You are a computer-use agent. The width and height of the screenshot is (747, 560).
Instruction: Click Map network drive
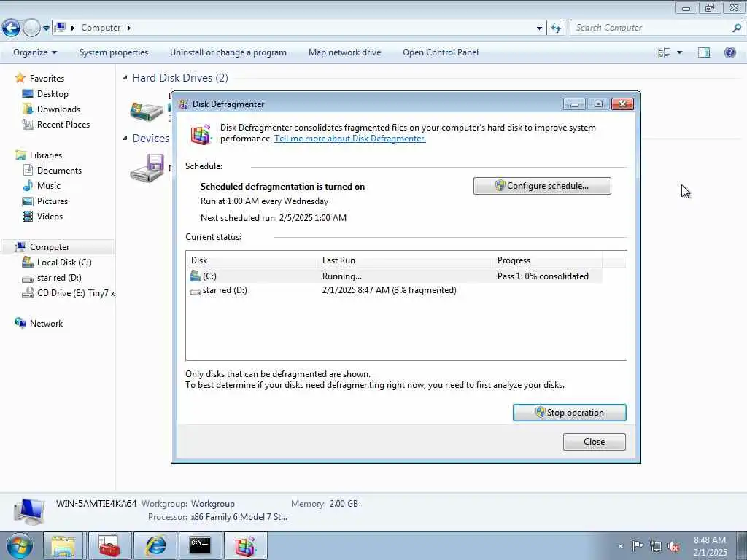pos(344,52)
